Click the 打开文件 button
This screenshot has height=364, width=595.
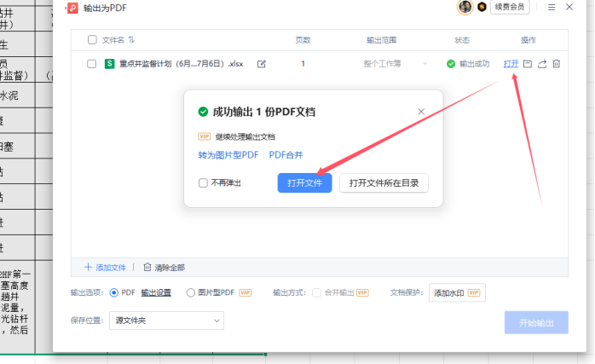(x=304, y=183)
